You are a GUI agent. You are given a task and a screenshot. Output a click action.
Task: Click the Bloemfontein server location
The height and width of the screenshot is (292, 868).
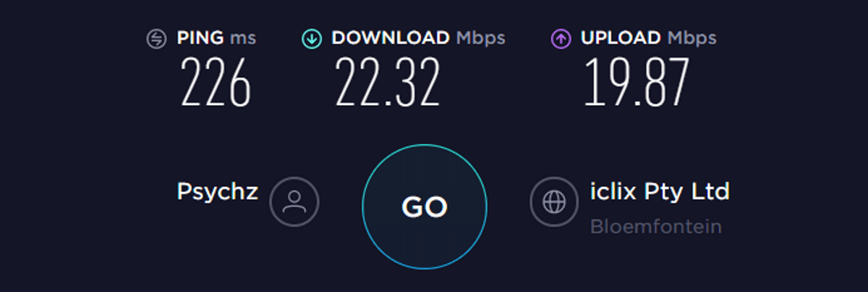click(655, 227)
